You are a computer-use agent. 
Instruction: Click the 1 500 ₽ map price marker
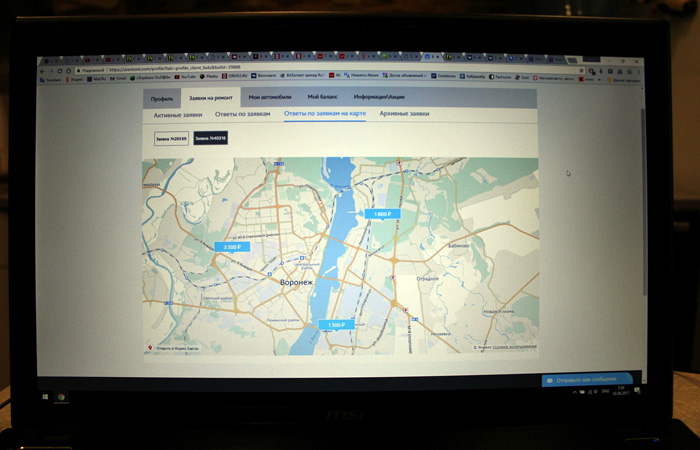(x=335, y=324)
